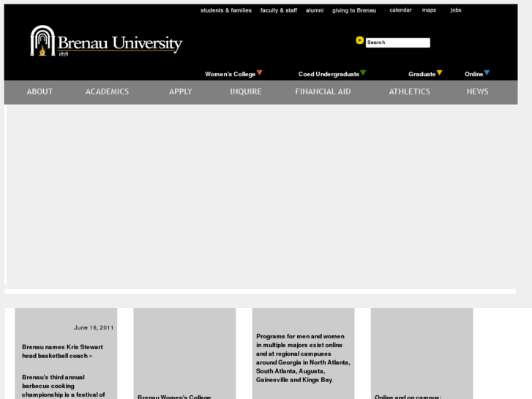Go to the alumni page
The image size is (532, 399).
pos(315,10)
